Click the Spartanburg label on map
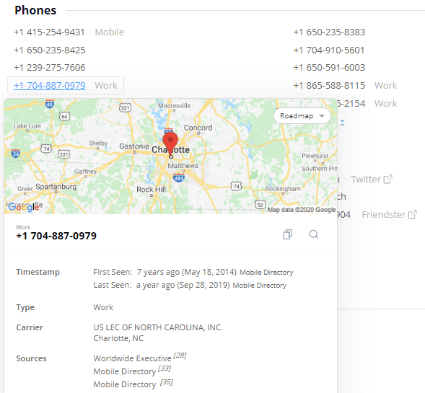 56,186
